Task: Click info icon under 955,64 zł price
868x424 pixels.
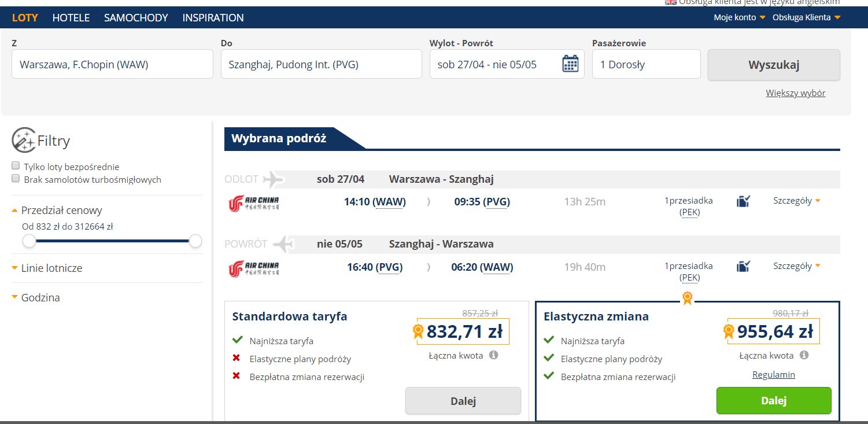Action: [804, 355]
